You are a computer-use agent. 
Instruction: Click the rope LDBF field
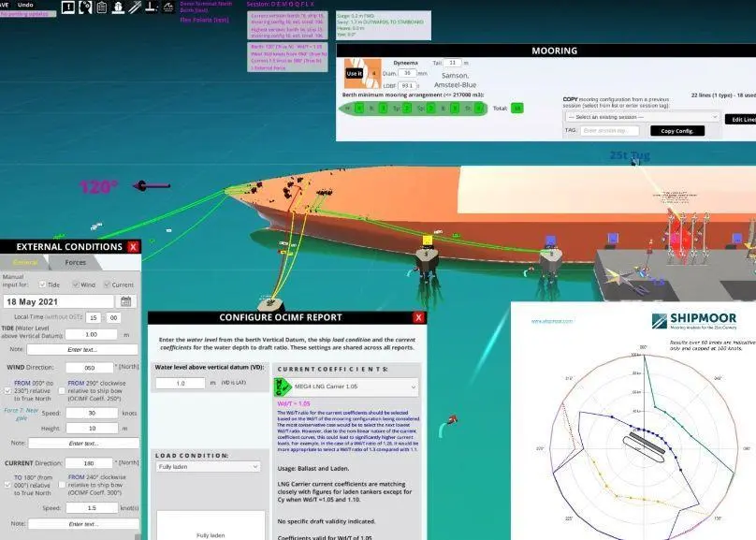407,86
